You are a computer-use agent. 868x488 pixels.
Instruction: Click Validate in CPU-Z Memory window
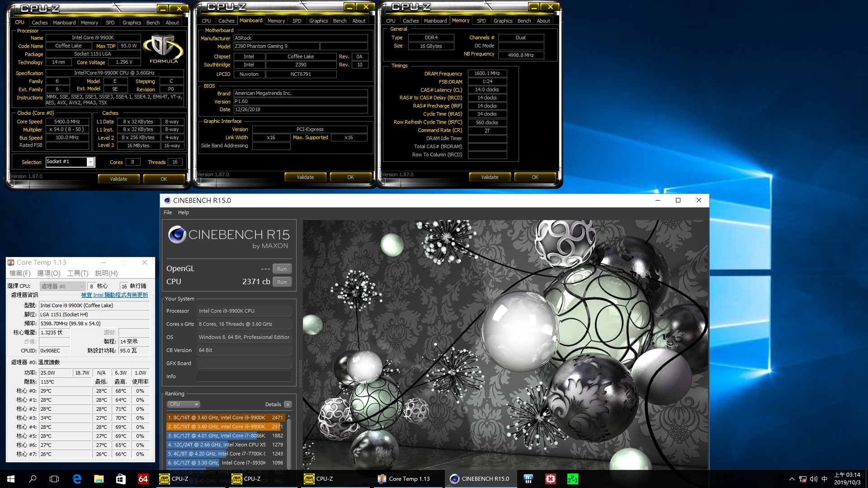coord(490,177)
